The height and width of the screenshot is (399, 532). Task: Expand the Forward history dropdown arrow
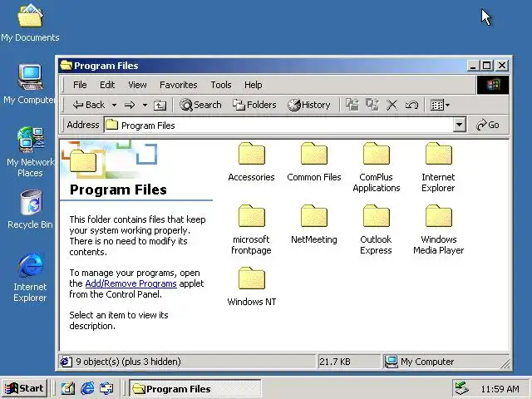click(145, 106)
